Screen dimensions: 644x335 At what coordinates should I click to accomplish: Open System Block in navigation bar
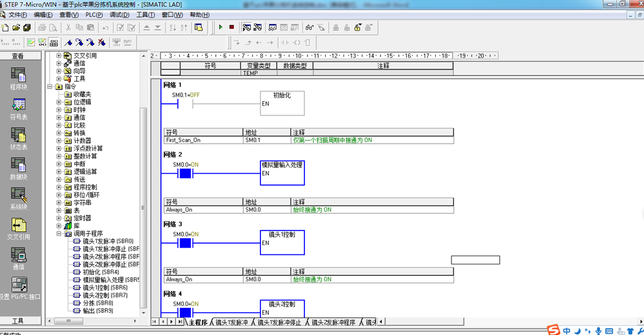[x=18, y=199]
